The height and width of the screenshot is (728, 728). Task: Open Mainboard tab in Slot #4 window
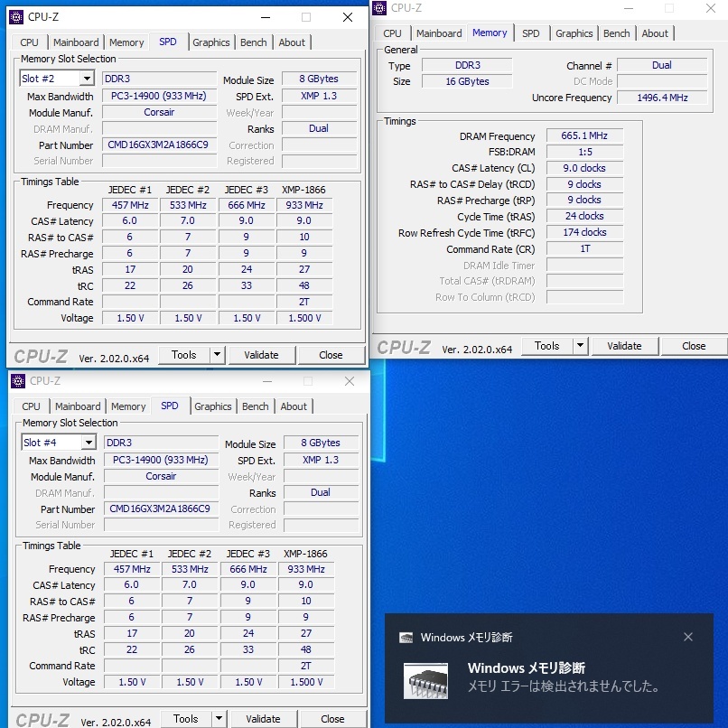[x=78, y=406]
